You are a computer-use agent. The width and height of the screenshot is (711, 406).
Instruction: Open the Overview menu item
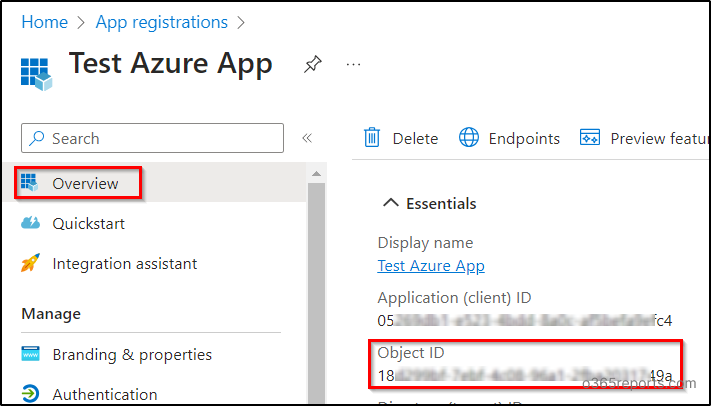click(x=78, y=183)
